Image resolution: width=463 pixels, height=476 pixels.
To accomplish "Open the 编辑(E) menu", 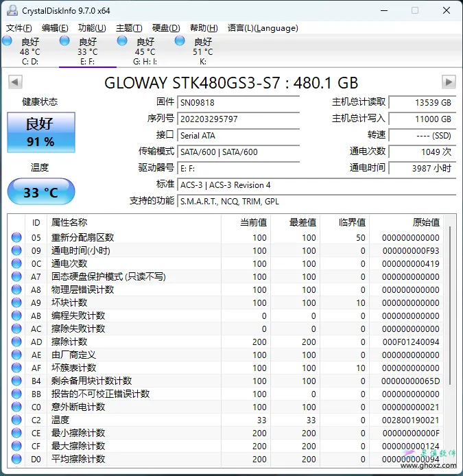I will pos(55,28).
